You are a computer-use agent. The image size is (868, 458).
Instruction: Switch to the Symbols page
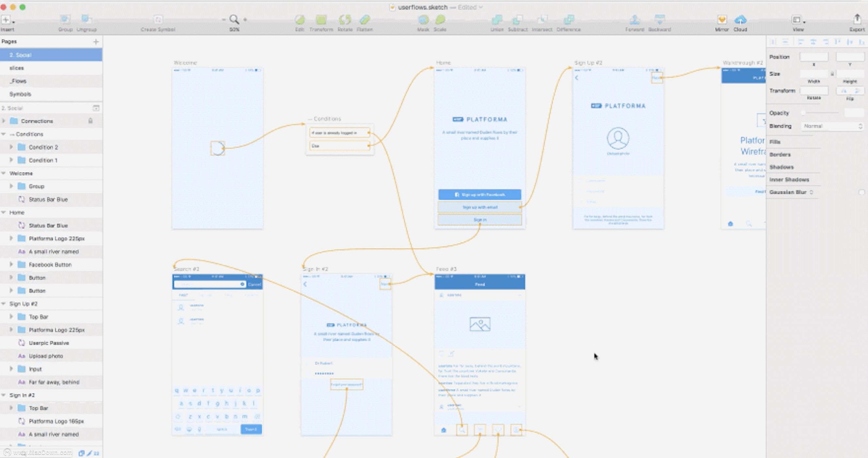coord(20,94)
